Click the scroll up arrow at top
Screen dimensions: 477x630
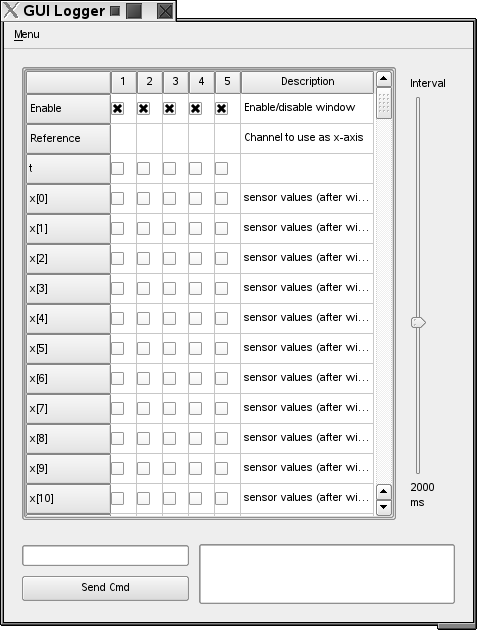[x=383, y=79]
